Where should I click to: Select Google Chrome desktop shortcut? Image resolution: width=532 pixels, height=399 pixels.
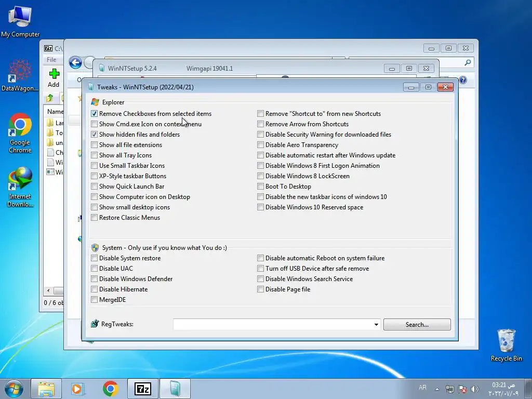20,133
